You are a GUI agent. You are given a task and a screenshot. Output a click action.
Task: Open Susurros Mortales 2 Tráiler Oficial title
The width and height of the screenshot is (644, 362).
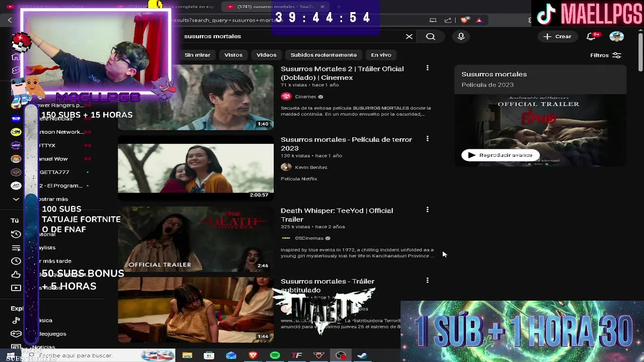click(342, 73)
